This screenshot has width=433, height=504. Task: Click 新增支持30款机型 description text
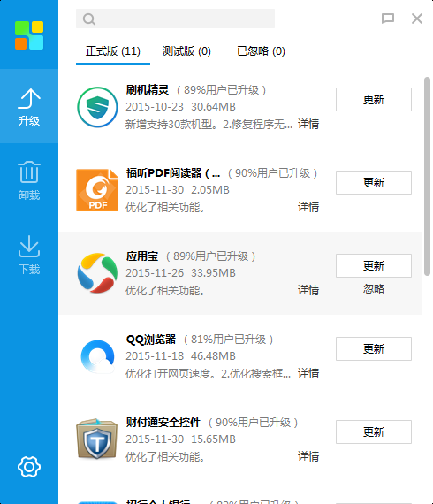(x=209, y=124)
